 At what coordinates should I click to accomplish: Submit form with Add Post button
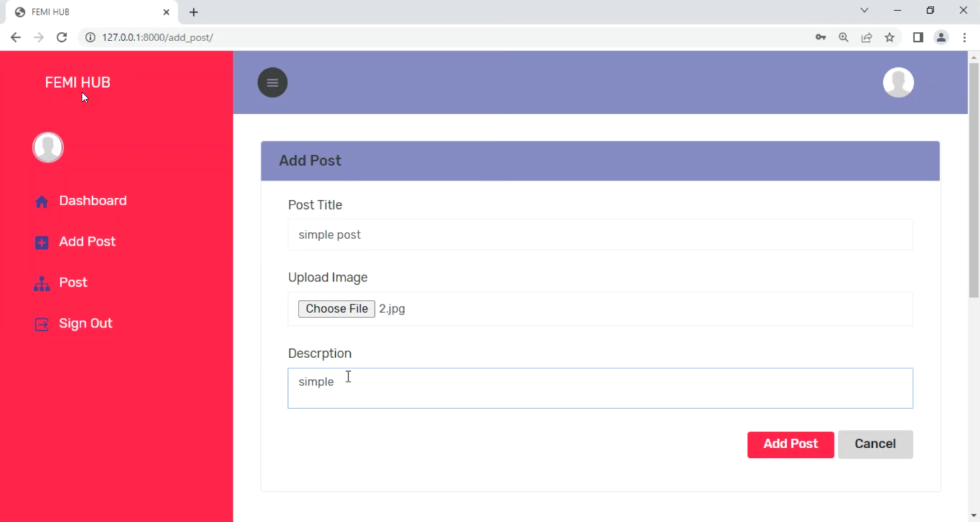791,444
